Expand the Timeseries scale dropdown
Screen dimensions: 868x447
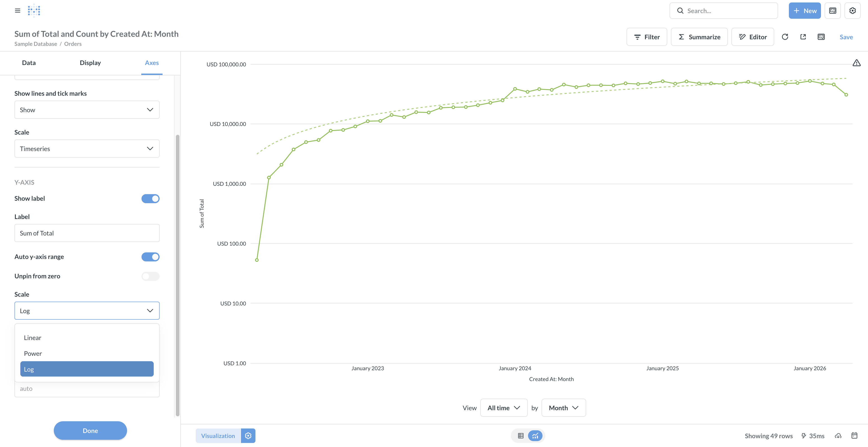click(87, 149)
